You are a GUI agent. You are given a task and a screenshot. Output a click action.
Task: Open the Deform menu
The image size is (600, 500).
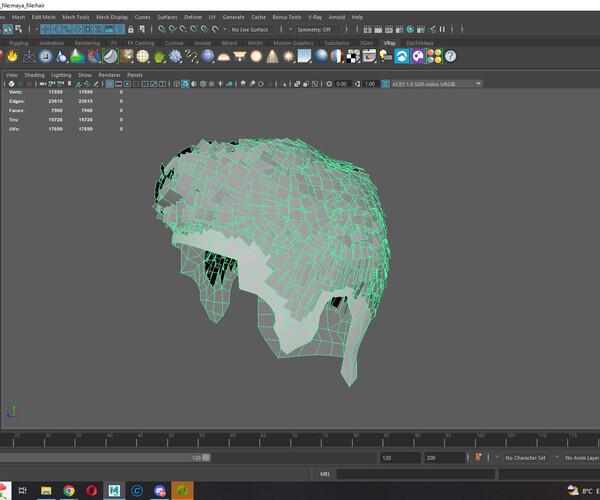click(x=193, y=17)
